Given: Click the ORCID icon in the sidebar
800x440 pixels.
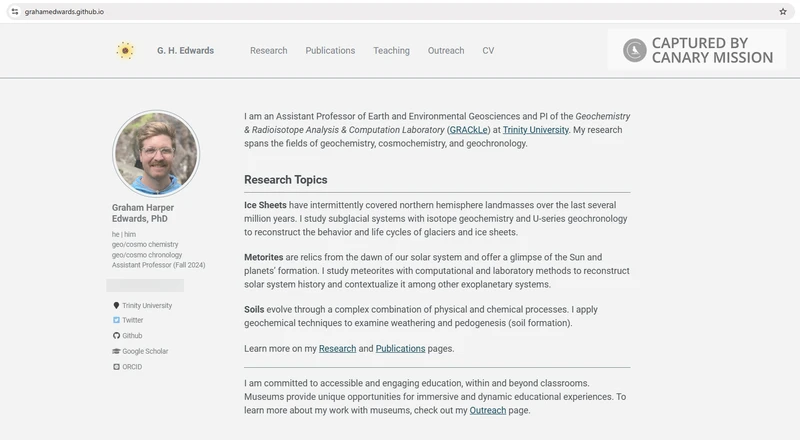Looking at the screenshot, I should [116, 366].
